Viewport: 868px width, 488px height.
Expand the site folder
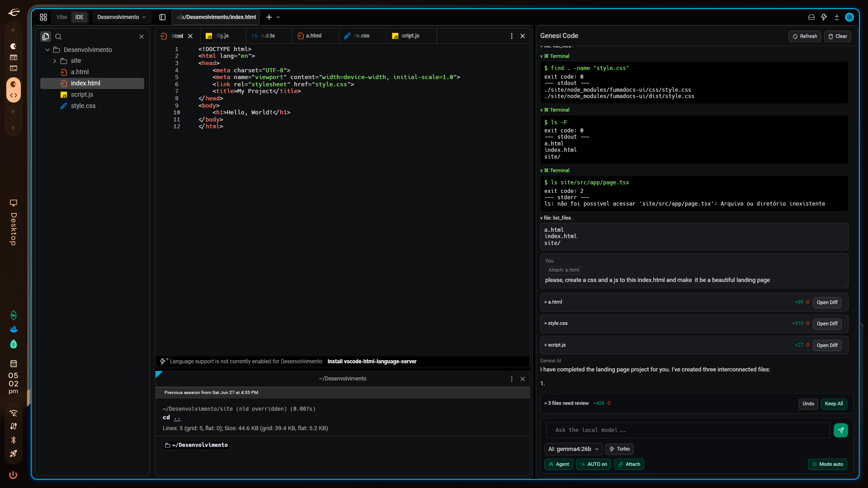point(55,61)
